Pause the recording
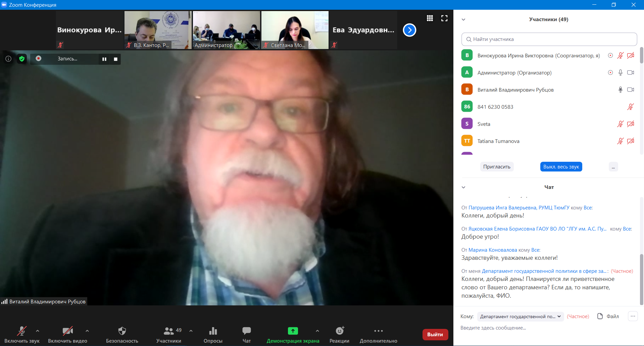644x346 pixels. pyautogui.click(x=104, y=59)
